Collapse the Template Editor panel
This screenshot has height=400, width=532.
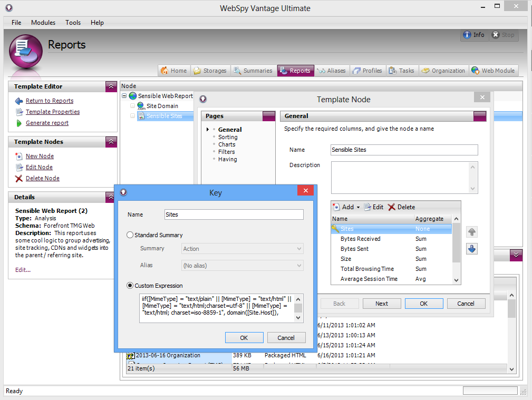click(111, 86)
